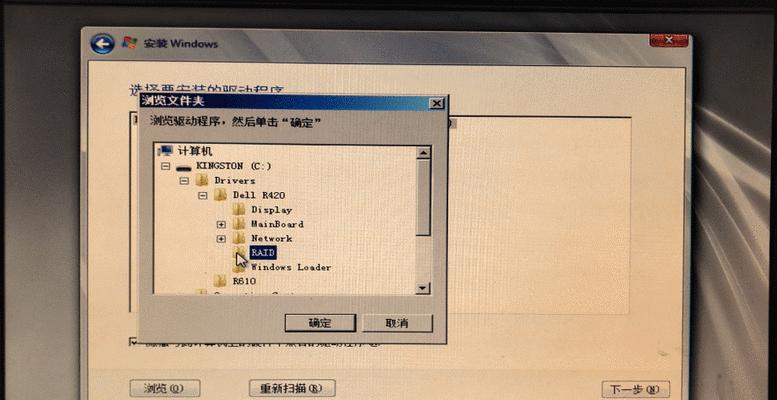Select the MainBoard folder label

277,224
